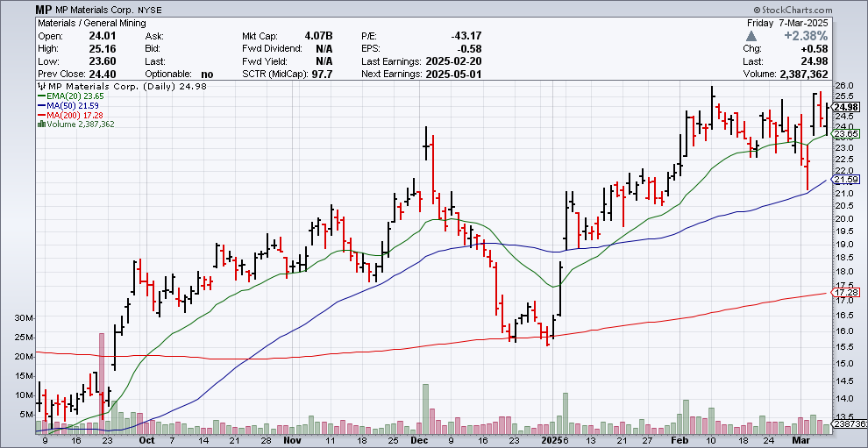
Task: Click the Optionable value no
Action: coord(208,75)
